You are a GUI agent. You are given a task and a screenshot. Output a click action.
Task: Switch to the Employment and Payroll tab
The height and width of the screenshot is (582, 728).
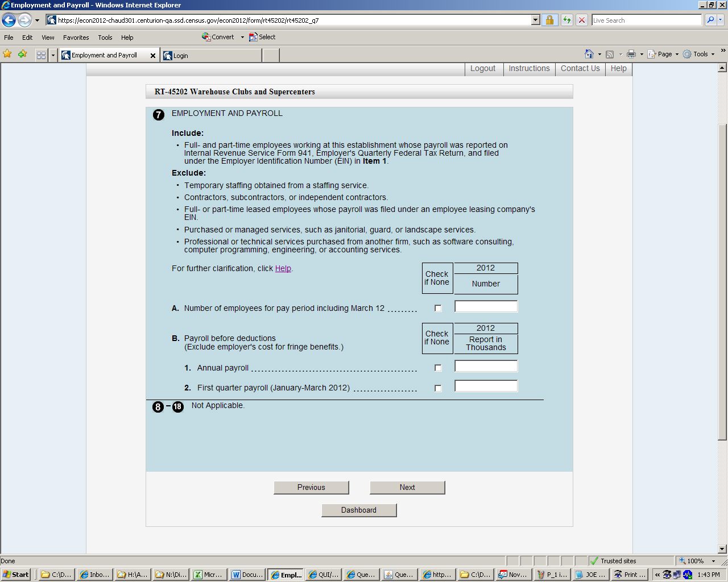pos(104,55)
